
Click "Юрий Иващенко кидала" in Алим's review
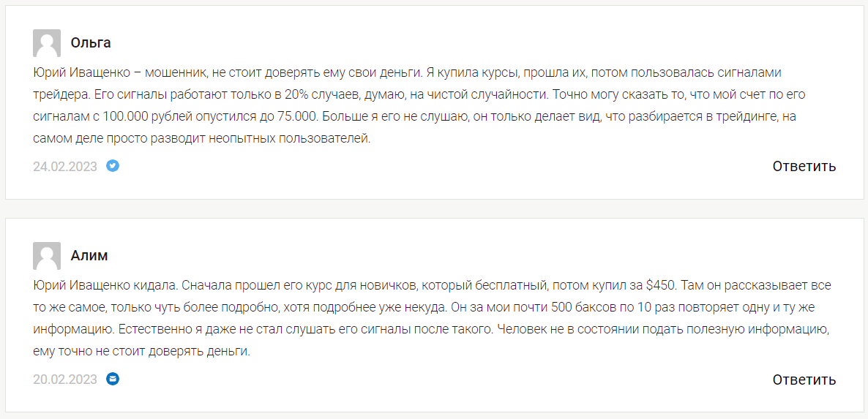[105, 285]
